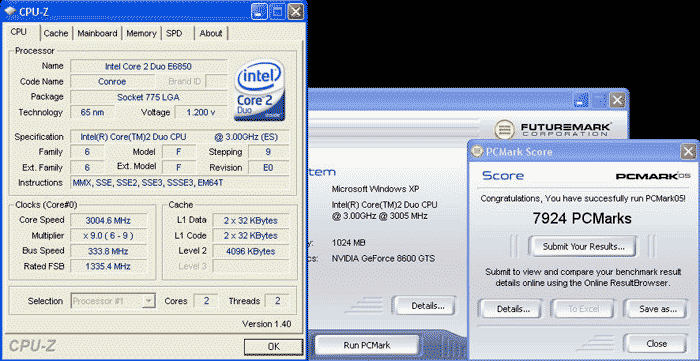Screen dimensions: 700x361
Task: Click the Version 1.40 label
Action: (x=266, y=324)
